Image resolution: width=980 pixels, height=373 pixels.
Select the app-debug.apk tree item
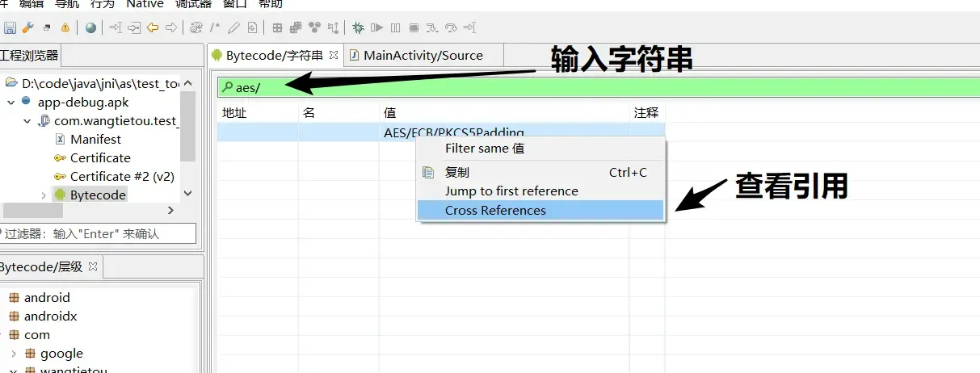(x=83, y=103)
